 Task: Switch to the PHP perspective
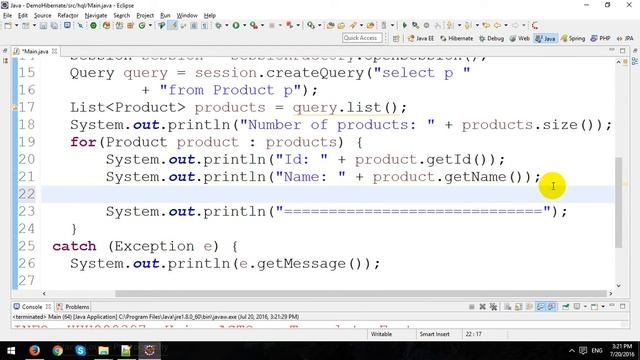pyautogui.click(x=600, y=38)
